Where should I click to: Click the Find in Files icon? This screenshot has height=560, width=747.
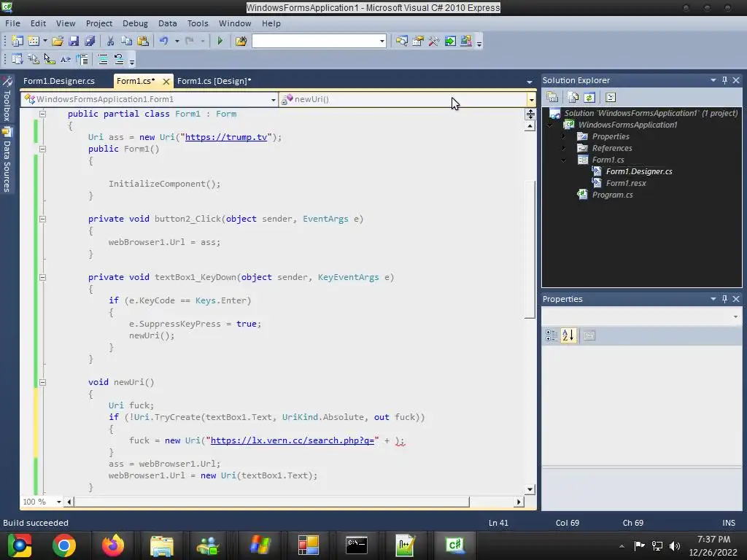(x=241, y=41)
